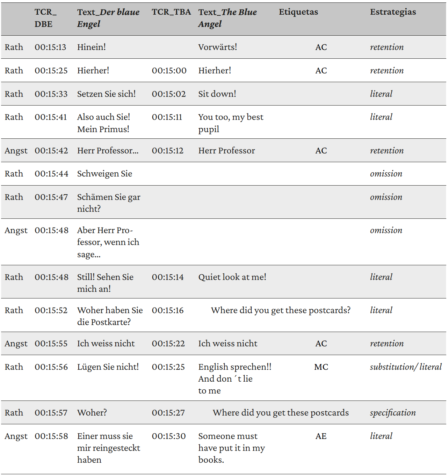
Task: Select timestamp 00:15:00
Action: pos(169,71)
